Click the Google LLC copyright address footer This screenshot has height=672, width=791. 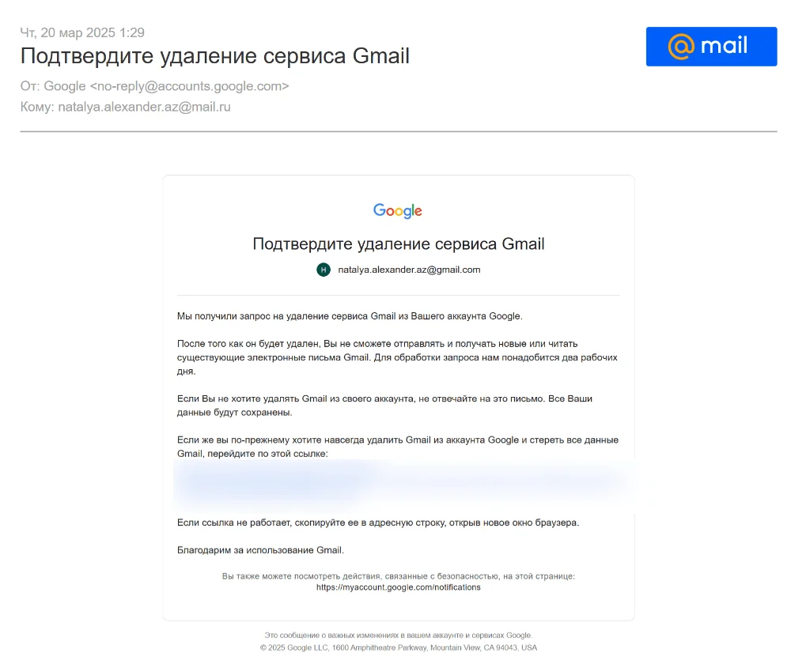(398, 647)
